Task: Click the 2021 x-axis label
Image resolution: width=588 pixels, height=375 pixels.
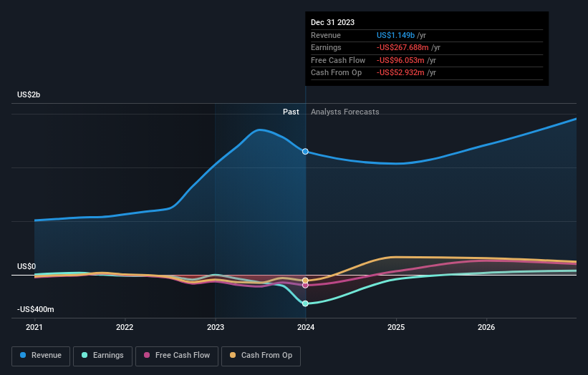Action: [x=34, y=328]
